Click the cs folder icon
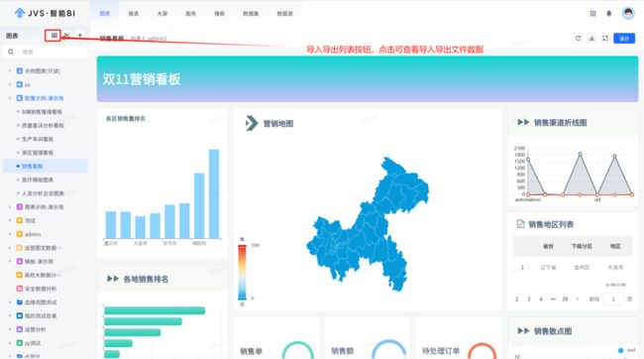Viewport: 644px width, 359px height. [19, 84]
